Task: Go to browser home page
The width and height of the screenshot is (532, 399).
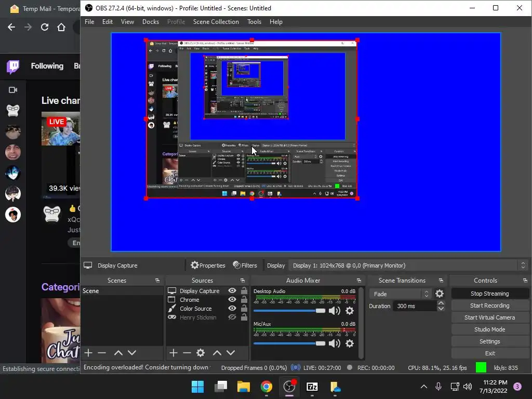Action: tap(61, 27)
